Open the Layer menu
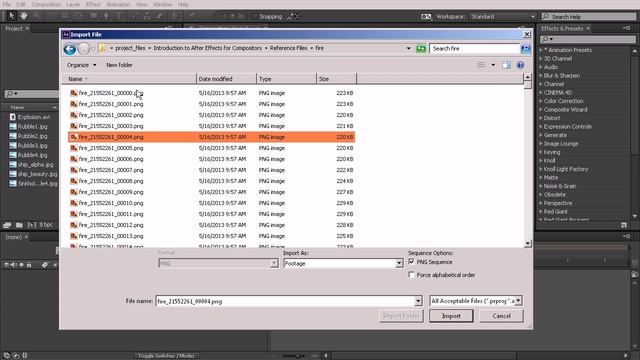Screen dimensions: 640x360 [x=73, y=4]
